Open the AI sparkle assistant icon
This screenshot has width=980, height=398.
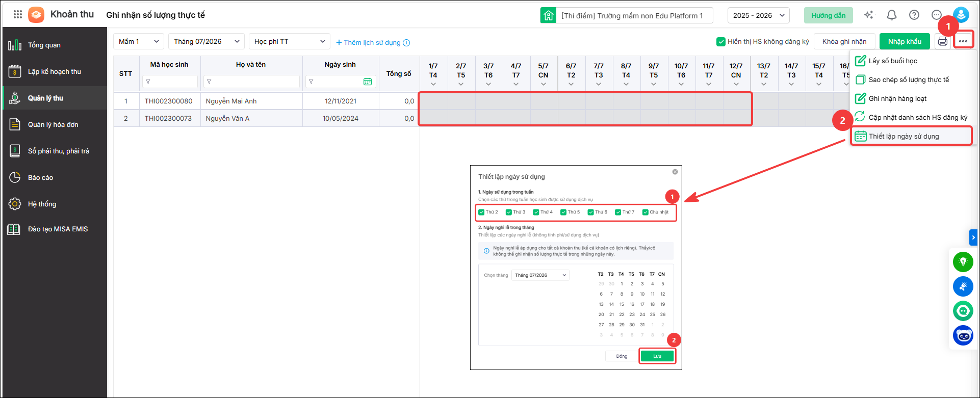click(869, 15)
